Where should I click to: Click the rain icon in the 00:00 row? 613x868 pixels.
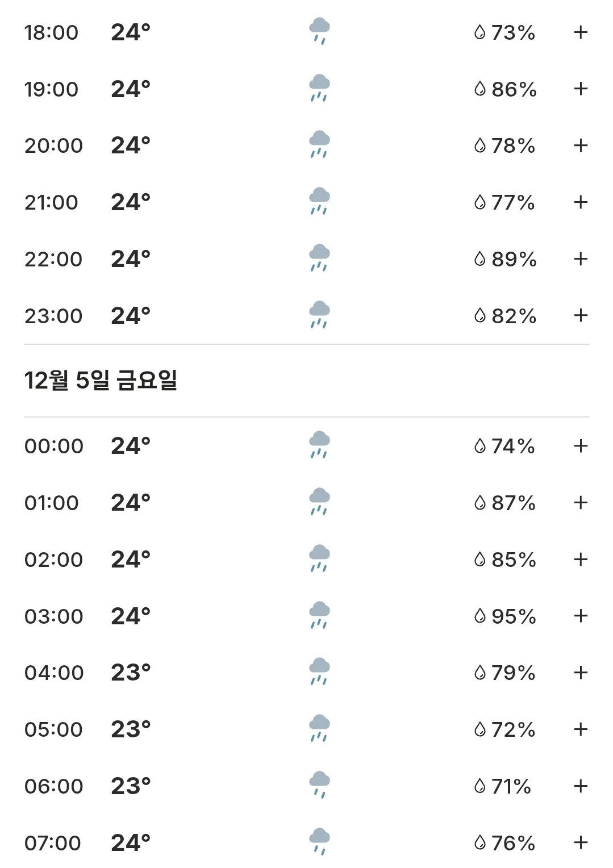click(x=319, y=445)
